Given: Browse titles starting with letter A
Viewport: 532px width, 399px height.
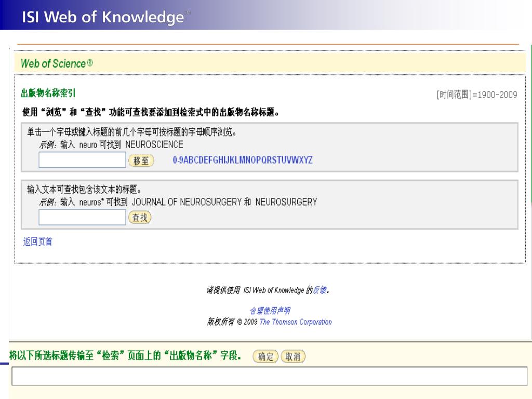Looking at the screenshot, I should (x=187, y=160).
